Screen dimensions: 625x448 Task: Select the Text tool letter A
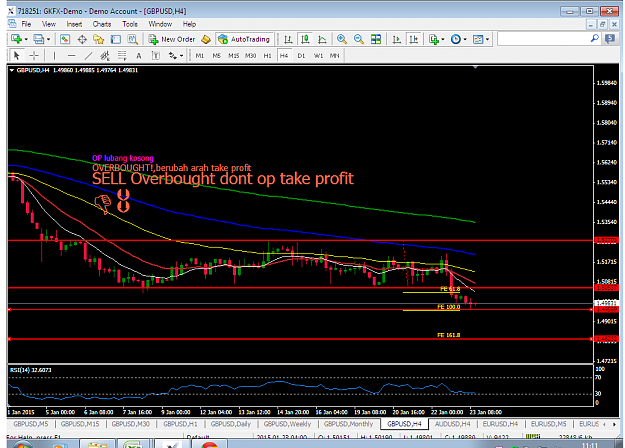(x=139, y=56)
